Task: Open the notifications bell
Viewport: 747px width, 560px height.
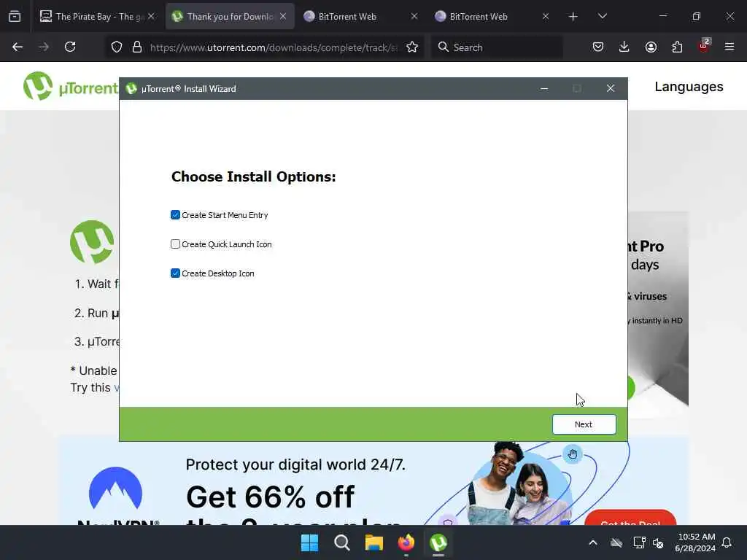Action: 727,542
